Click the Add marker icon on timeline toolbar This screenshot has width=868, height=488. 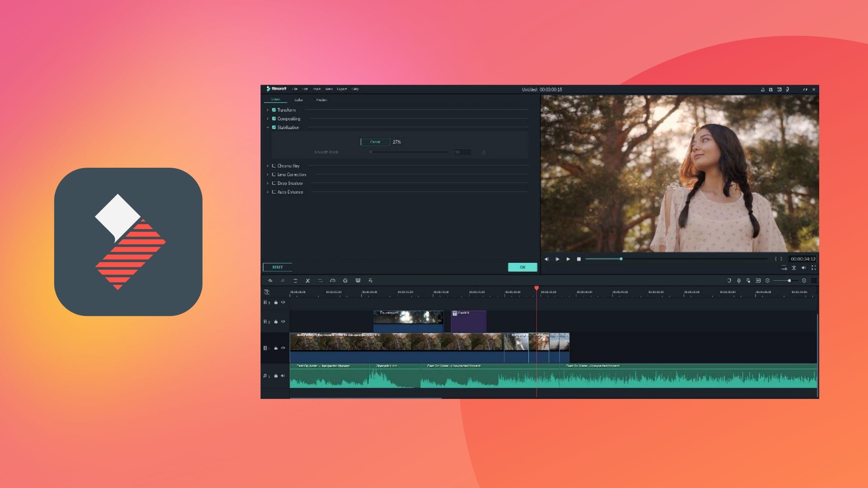729,281
